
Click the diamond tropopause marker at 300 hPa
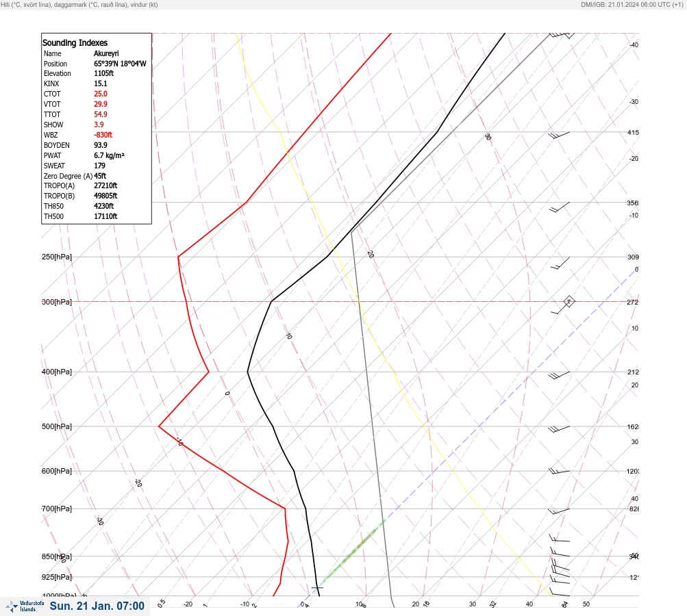click(569, 301)
